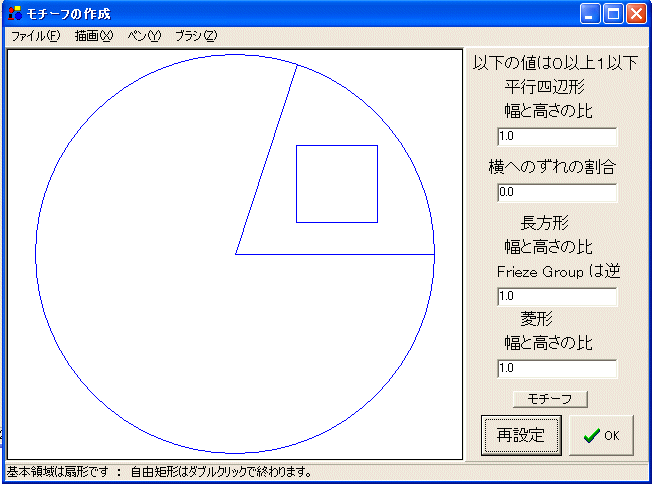Minimize the モチーフの作成 window

pyautogui.click(x=590, y=14)
